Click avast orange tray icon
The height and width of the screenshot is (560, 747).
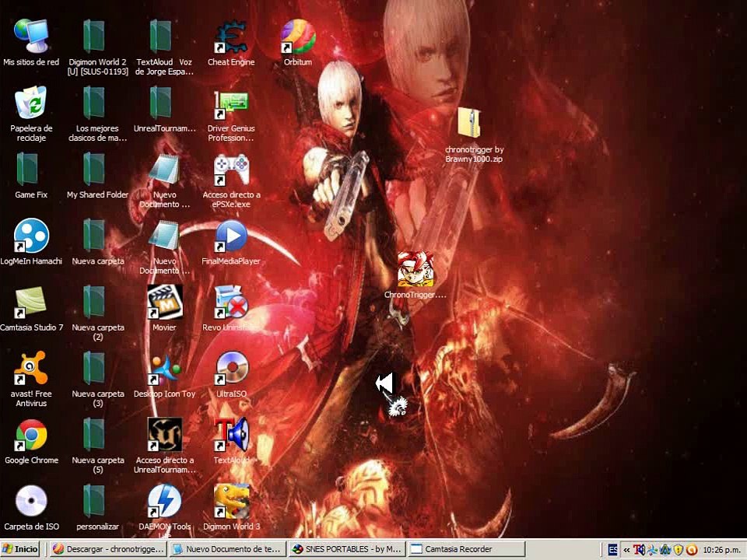coord(692,550)
